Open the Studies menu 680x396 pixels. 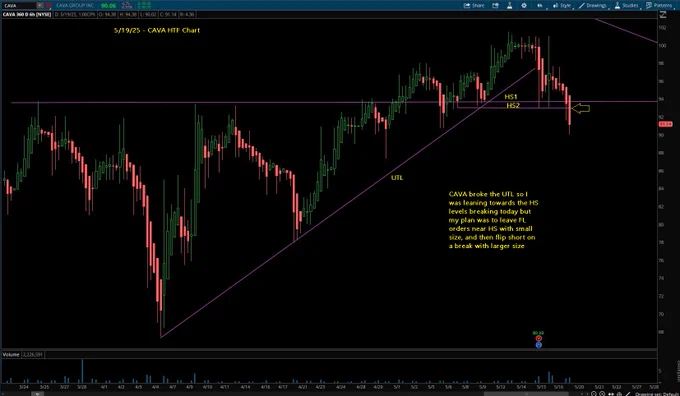(x=627, y=6)
